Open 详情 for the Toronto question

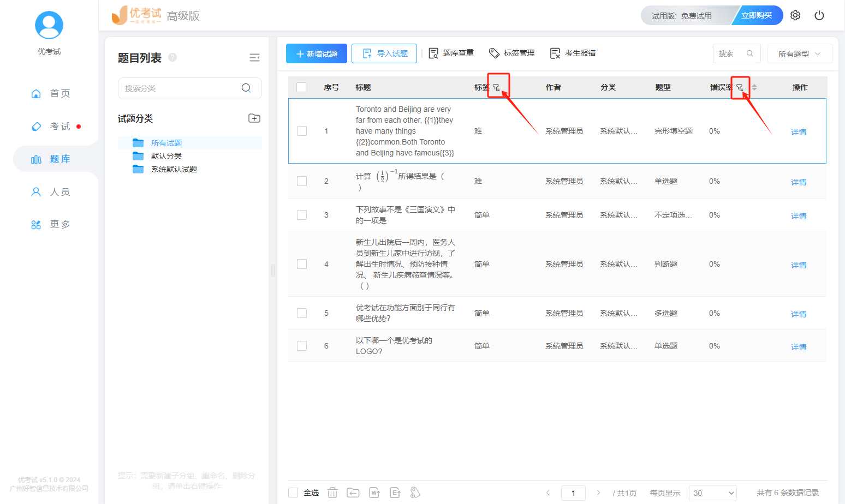click(799, 132)
